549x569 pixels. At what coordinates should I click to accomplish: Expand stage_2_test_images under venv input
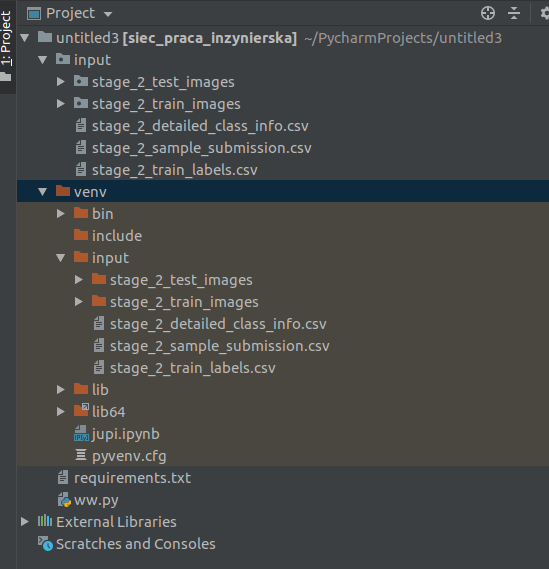(79, 279)
